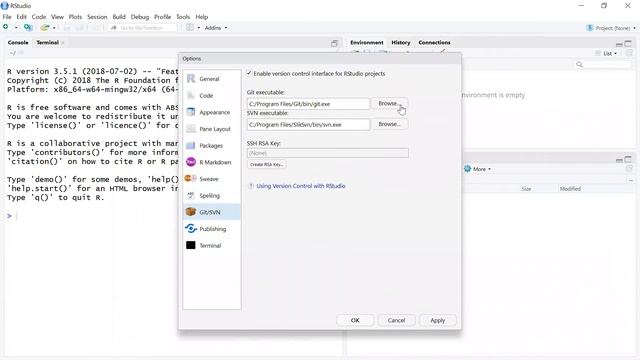640x360 pixels.
Task: Open the Debug menu
Action: [140, 17]
